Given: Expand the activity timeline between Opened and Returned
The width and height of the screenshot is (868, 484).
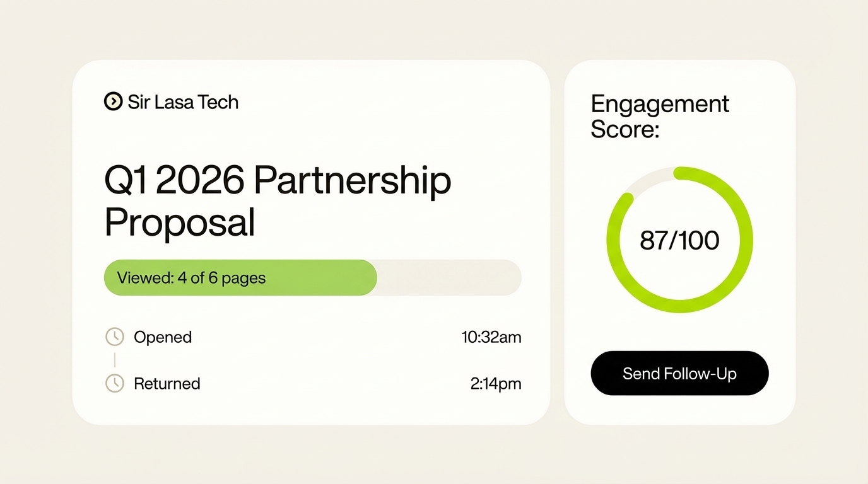Looking at the screenshot, I should [114, 360].
